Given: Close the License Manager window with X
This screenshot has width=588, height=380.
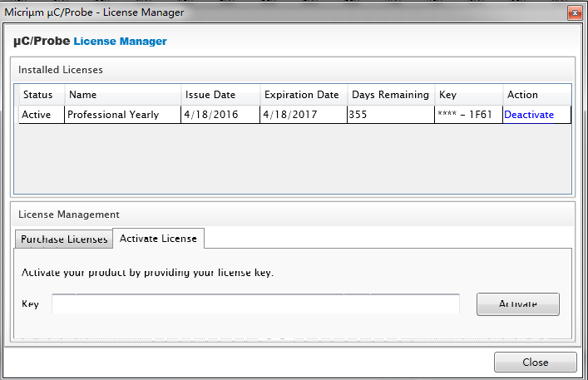Looking at the screenshot, I should pyautogui.click(x=575, y=13).
